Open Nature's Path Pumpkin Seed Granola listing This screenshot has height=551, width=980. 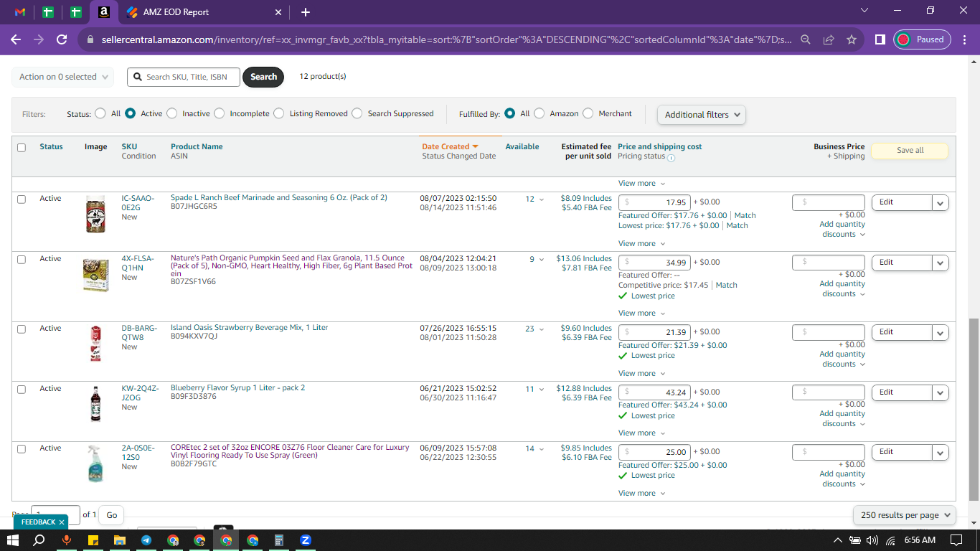click(292, 266)
